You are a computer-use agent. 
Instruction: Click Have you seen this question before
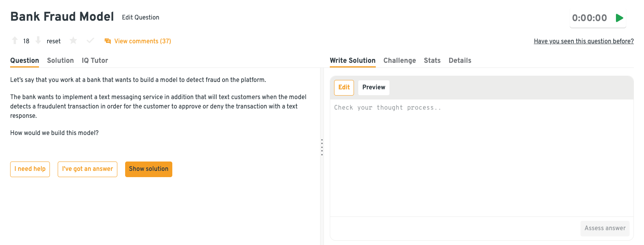pyautogui.click(x=584, y=41)
